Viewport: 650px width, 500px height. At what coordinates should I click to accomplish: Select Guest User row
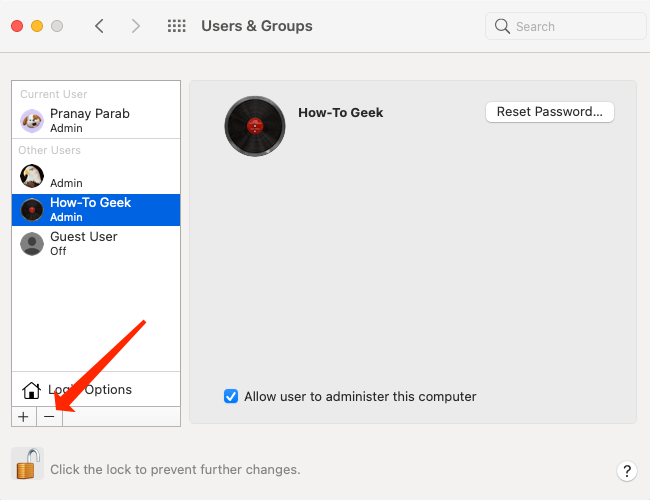pos(96,243)
